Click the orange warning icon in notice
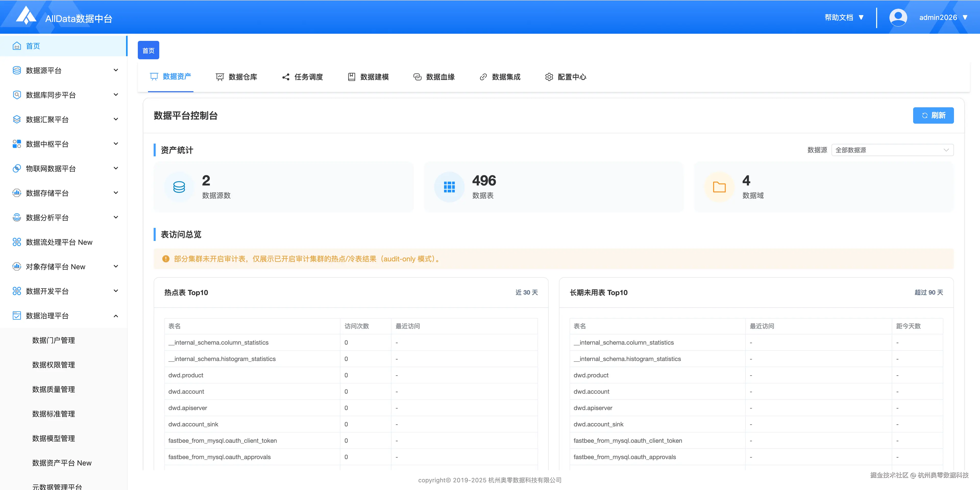This screenshot has width=980, height=490. pos(165,259)
